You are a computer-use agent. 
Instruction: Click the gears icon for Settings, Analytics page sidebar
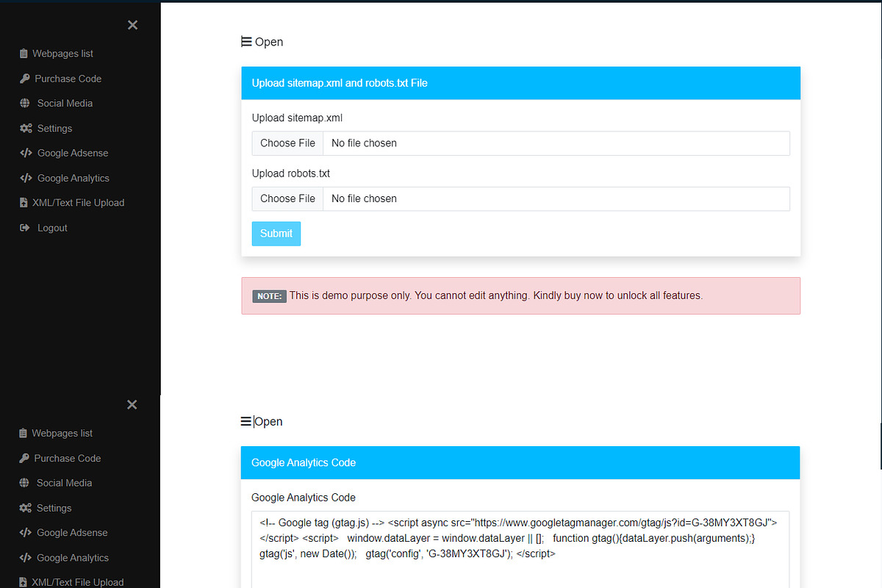click(25, 508)
